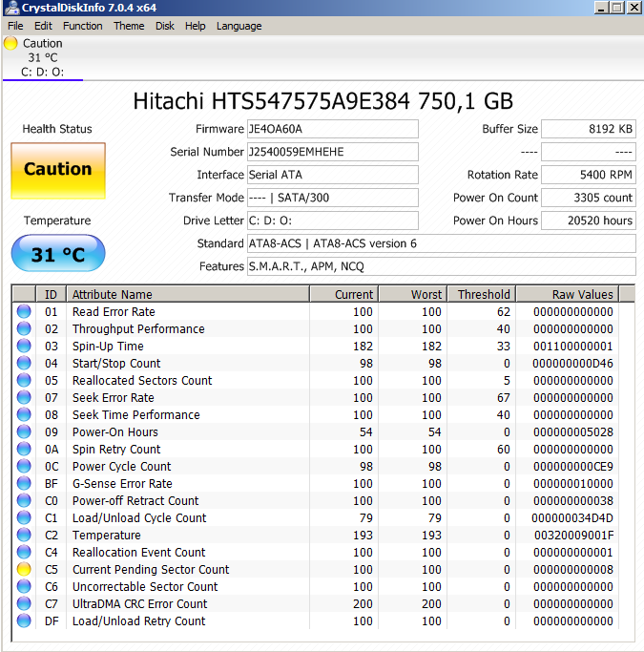Click the Standard ATA8-ACS field

pos(442,243)
